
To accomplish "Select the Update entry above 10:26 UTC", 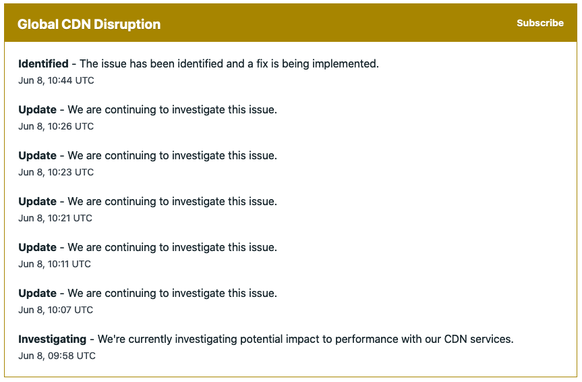I will pos(37,110).
